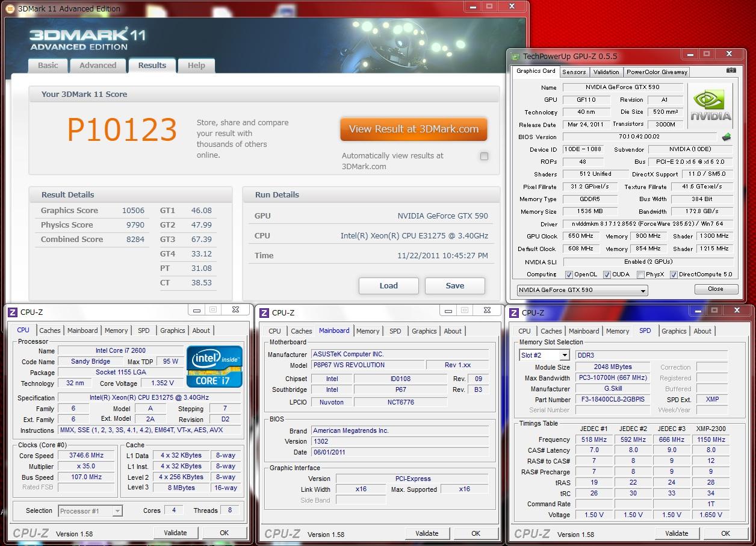Click the Memory Size value 1536 MB
This screenshot has width=756, height=546.
(590, 212)
